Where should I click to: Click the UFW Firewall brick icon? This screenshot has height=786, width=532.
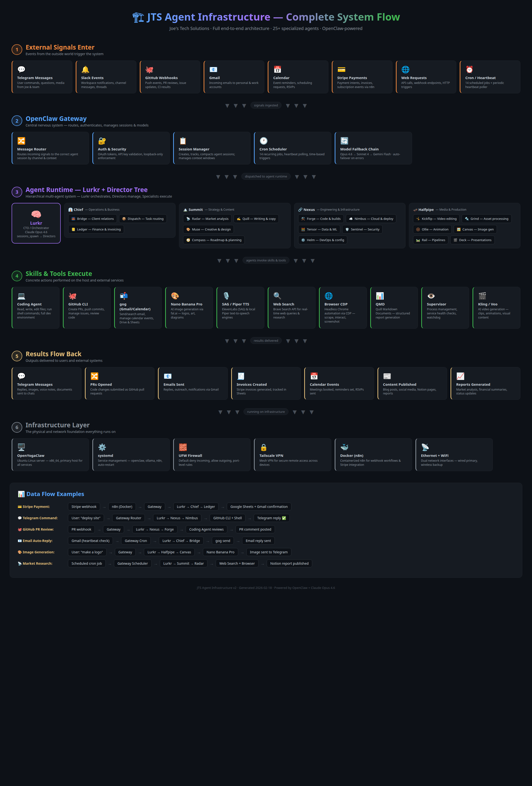point(183,447)
